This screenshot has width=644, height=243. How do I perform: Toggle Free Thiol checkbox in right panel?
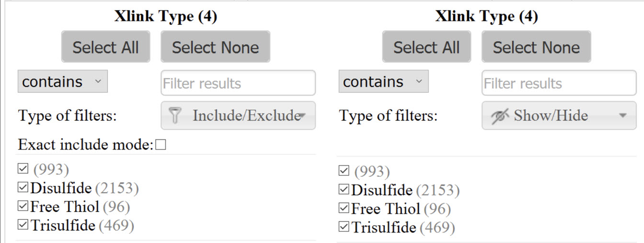pos(344,208)
